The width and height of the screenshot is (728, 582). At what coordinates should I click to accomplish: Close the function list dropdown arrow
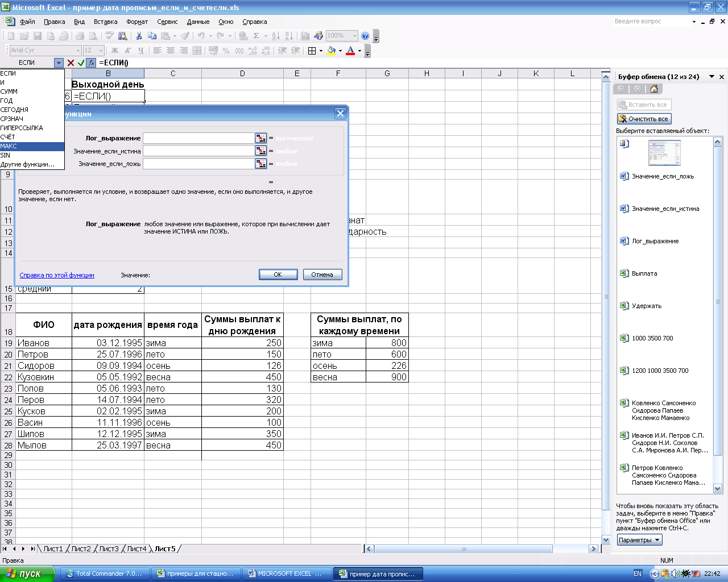coord(59,63)
